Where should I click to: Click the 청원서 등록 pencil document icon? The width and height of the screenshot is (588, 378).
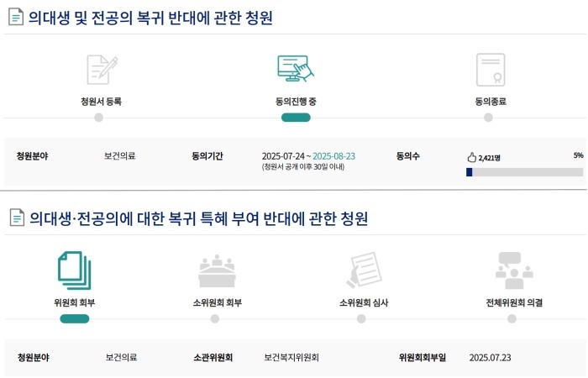coord(102,70)
